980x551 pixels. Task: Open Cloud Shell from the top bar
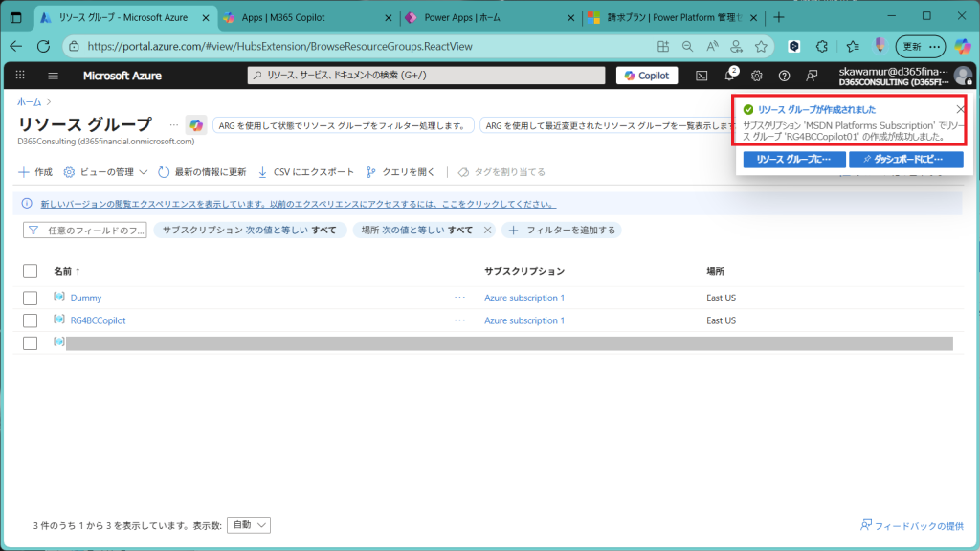click(x=702, y=76)
